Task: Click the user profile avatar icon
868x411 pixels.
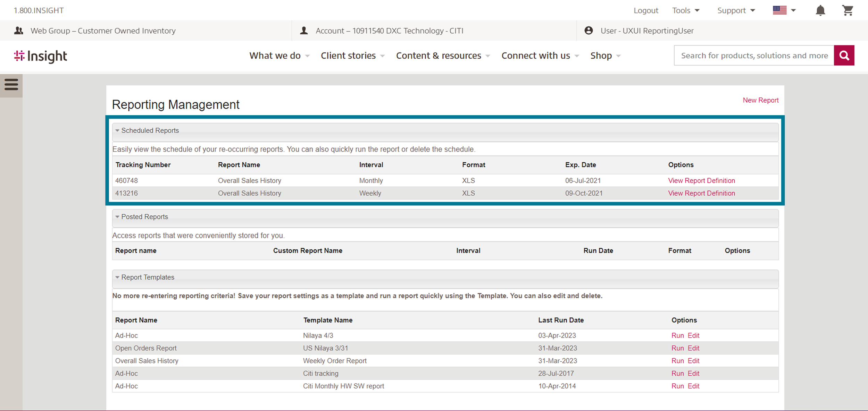Action: [589, 31]
